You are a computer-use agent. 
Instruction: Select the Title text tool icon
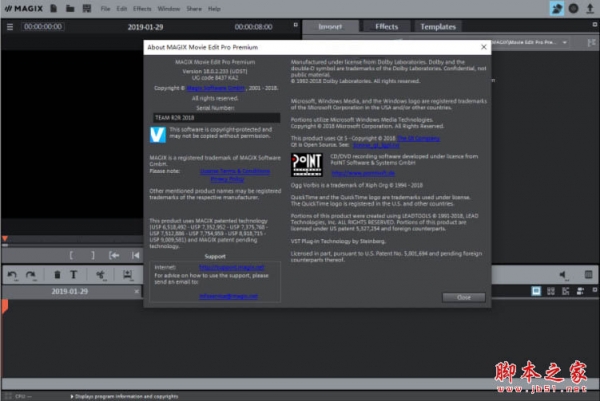click(x=74, y=275)
